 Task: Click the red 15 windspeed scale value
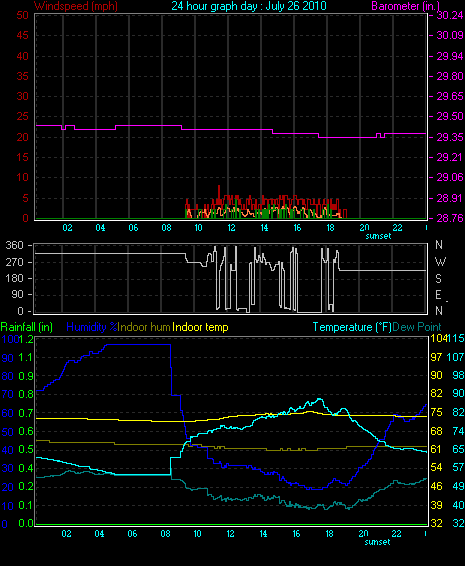tap(22, 157)
